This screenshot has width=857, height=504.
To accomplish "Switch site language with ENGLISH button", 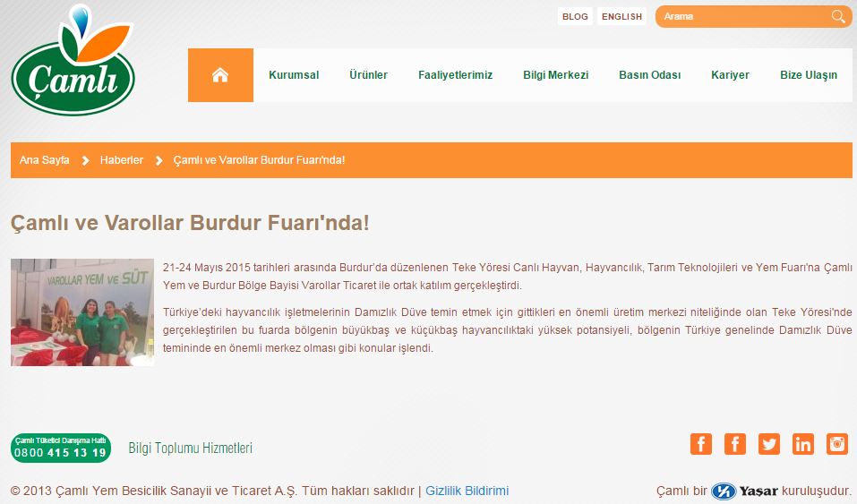I will coord(621,16).
